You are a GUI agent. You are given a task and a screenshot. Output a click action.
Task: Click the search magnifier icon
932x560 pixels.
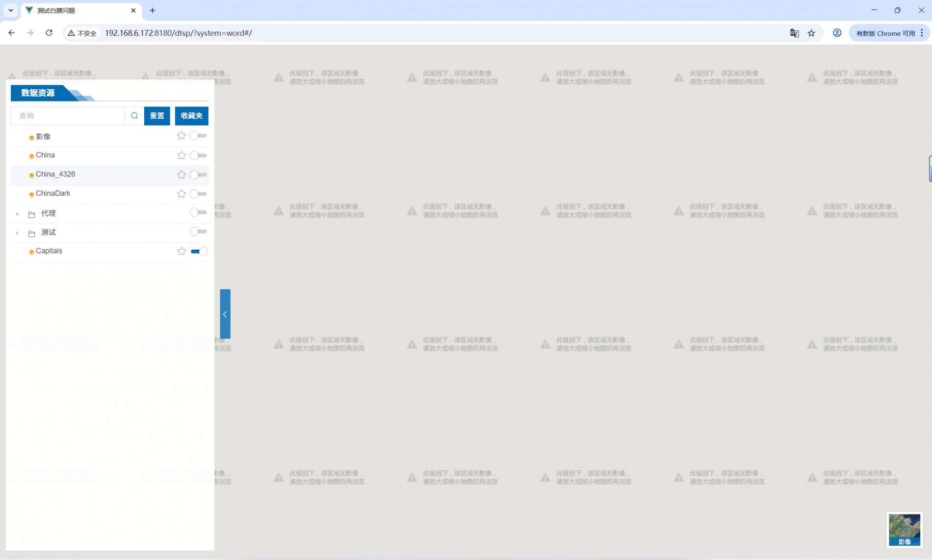[x=134, y=116]
